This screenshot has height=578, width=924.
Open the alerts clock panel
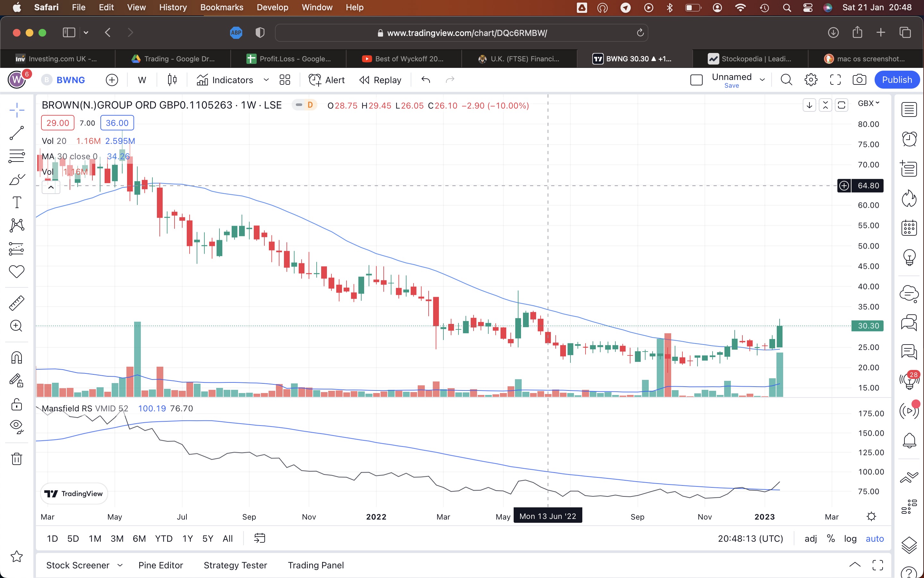click(909, 138)
